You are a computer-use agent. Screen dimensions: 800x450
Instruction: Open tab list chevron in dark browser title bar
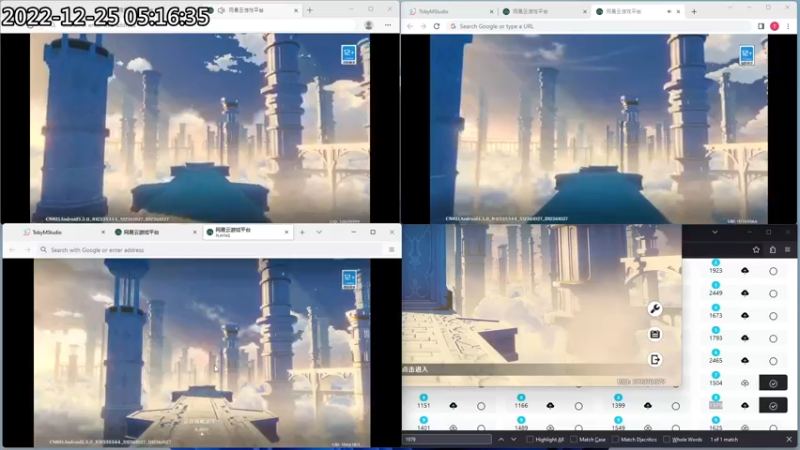tap(715, 232)
